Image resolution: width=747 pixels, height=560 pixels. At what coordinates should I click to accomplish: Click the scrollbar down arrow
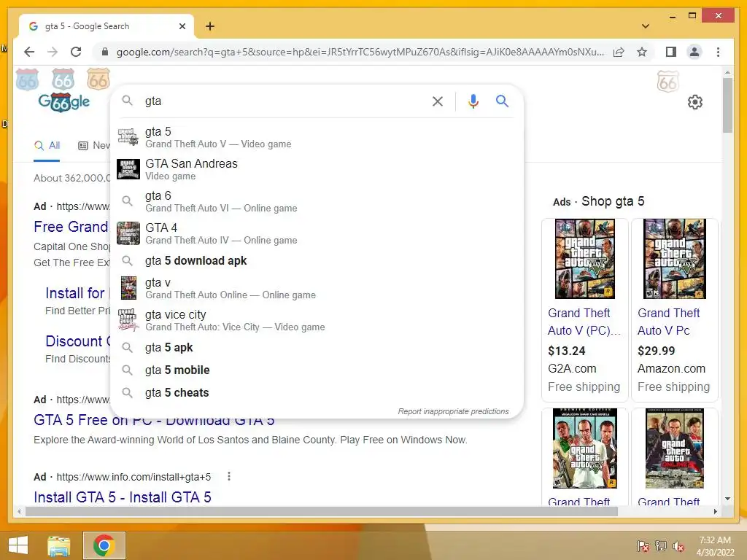(727, 499)
